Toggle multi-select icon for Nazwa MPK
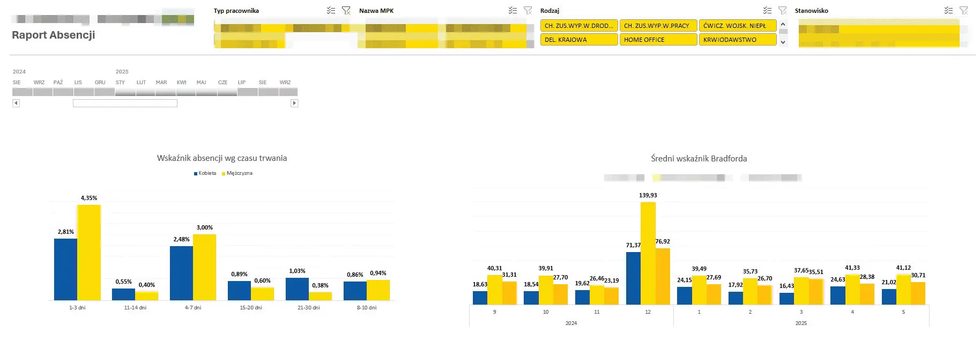This screenshot has width=980, height=340. tap(513, 11)
